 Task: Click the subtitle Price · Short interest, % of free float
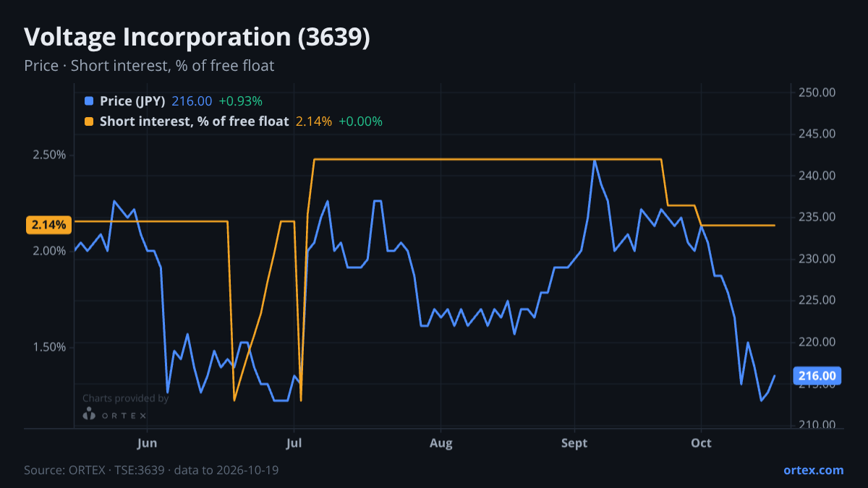[149, 66]
